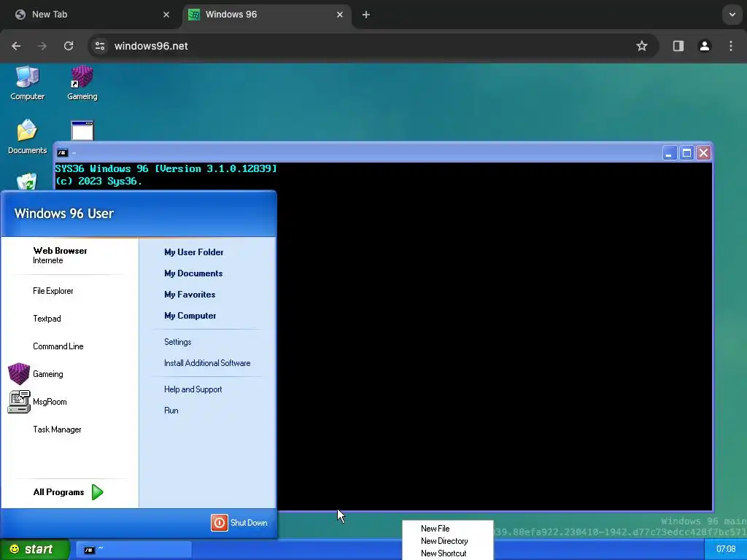Open a new Chrome tab with plus

366,15
